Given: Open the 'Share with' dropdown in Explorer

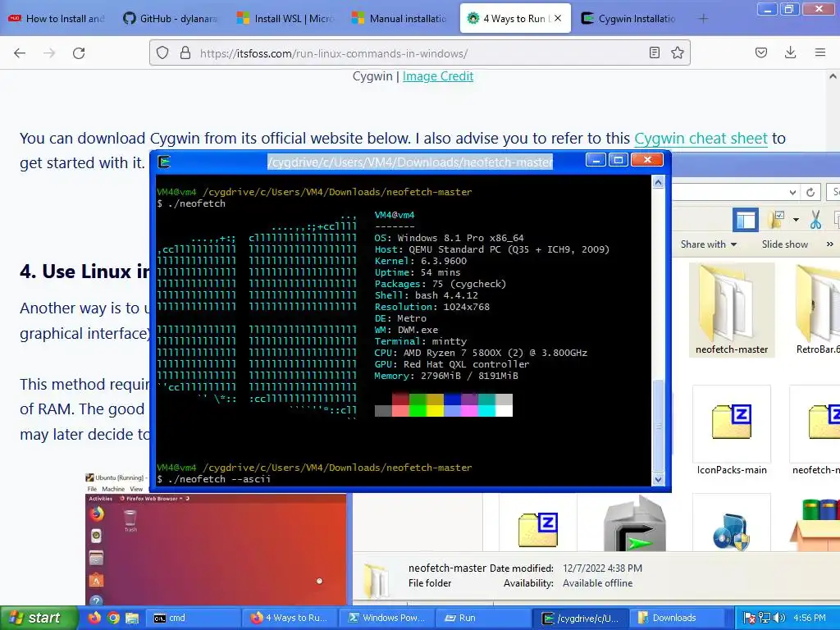Looking at the screenshot, I should (x=708, y=244).
